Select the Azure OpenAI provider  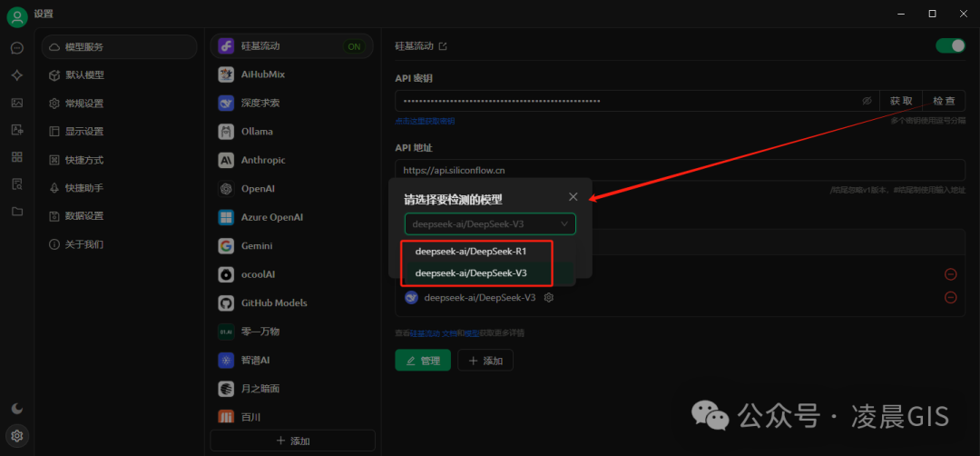[x=292, y=217]
